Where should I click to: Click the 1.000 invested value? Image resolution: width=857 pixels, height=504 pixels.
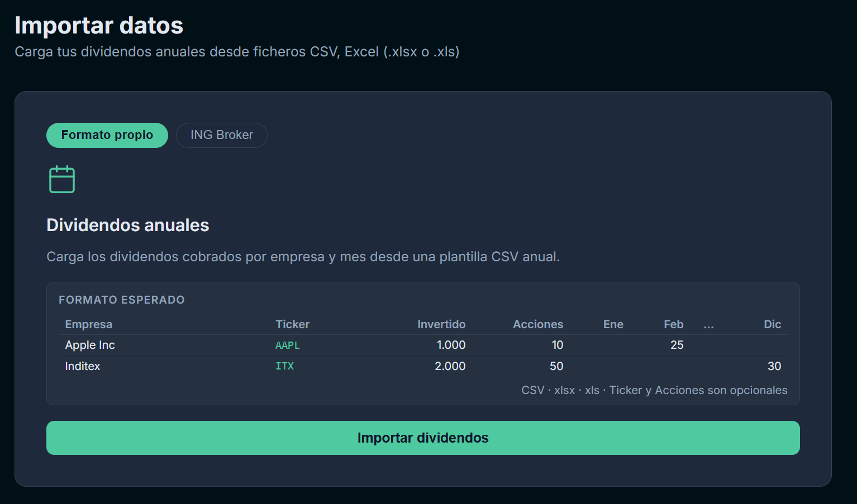click(451, 345)
